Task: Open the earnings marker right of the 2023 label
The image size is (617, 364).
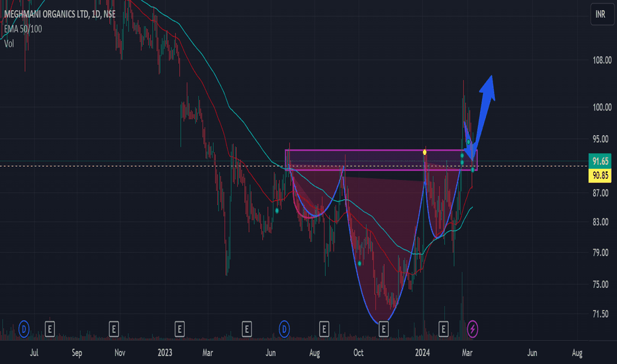Action: 179,329
